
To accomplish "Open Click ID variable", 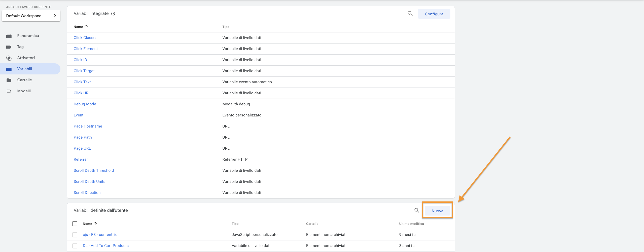I will click(80, 60).
